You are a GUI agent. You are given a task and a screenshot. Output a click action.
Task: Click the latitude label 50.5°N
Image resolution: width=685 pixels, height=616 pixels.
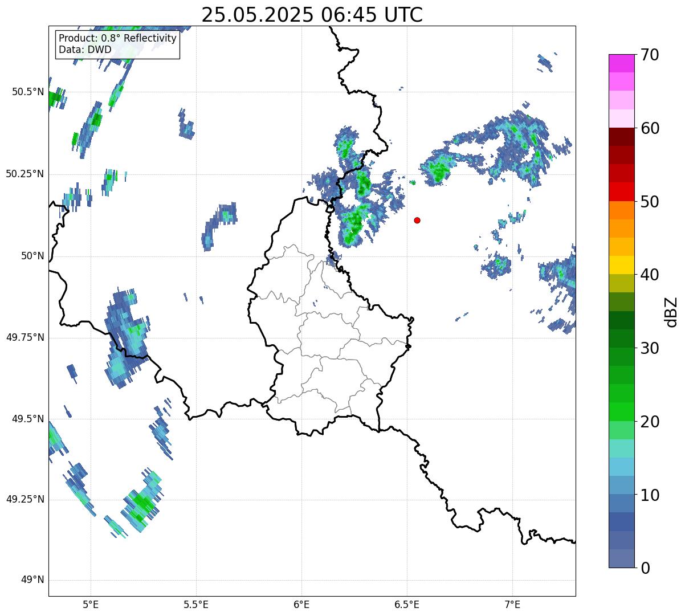pyautogui.click(x=27, y=92)
